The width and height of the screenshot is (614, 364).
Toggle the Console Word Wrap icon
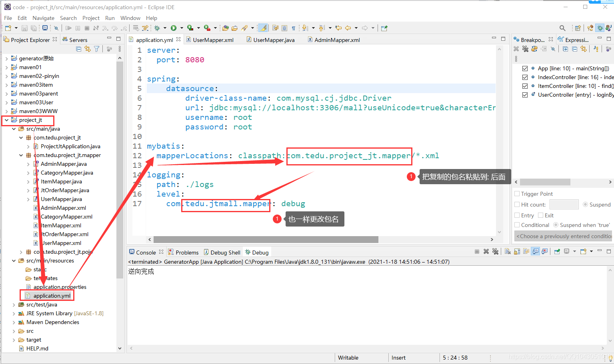click(x=526, y=251)
